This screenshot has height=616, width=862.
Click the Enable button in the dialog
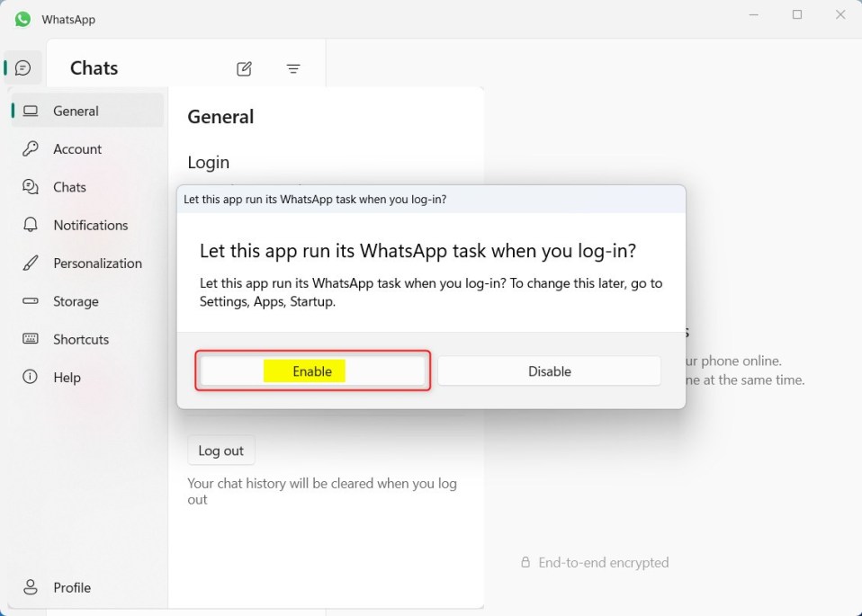point(312,370)
